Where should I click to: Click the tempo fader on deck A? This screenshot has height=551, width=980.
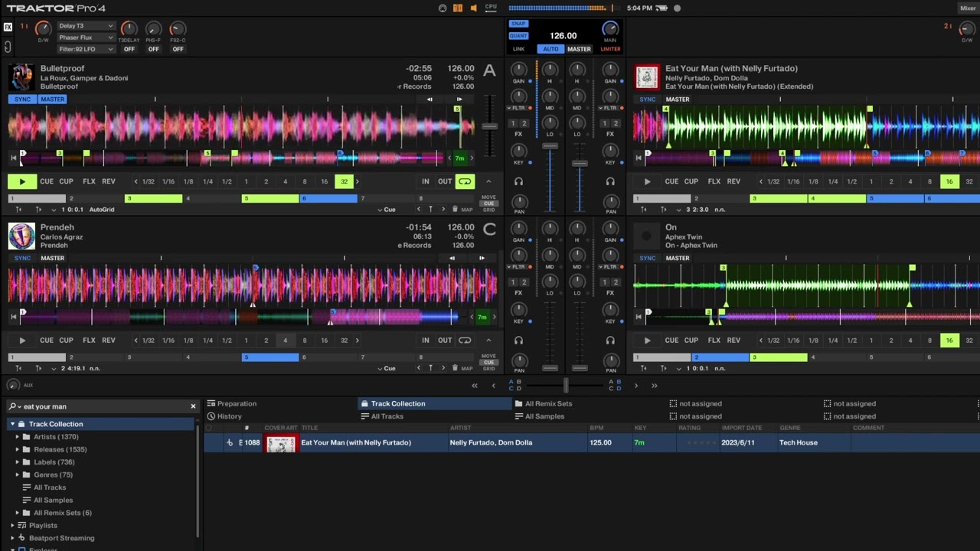pos(490,126)
